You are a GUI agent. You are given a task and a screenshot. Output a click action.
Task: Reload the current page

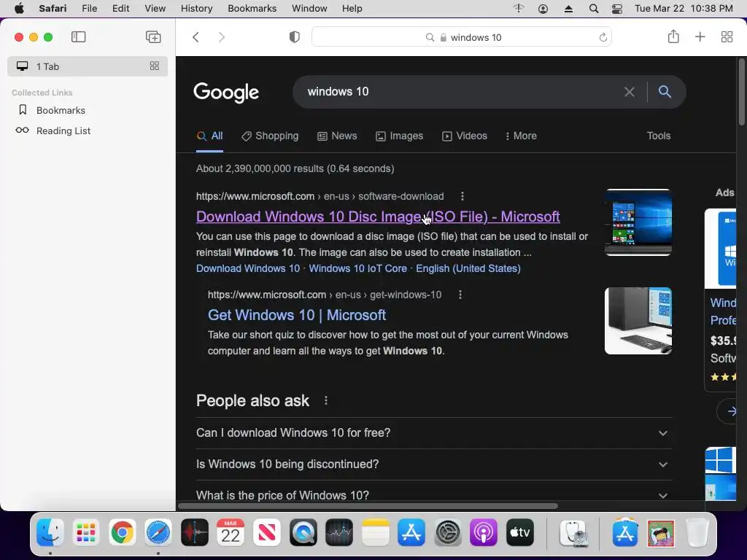tap(603, 37)
